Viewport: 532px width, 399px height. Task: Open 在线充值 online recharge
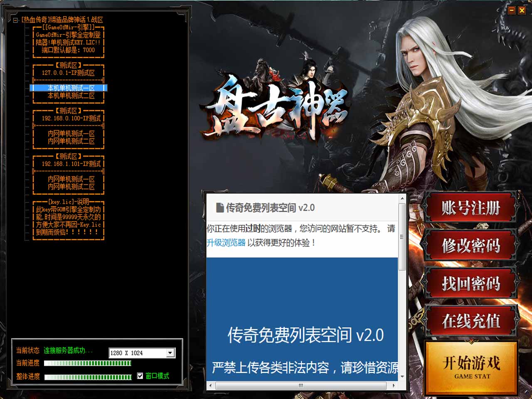point(470,321)
